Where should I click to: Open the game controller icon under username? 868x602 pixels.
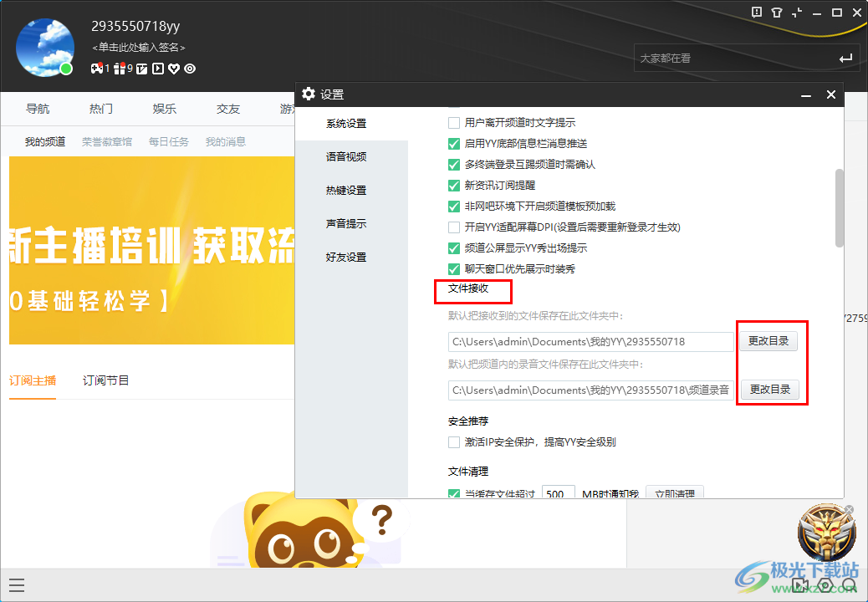97,69
